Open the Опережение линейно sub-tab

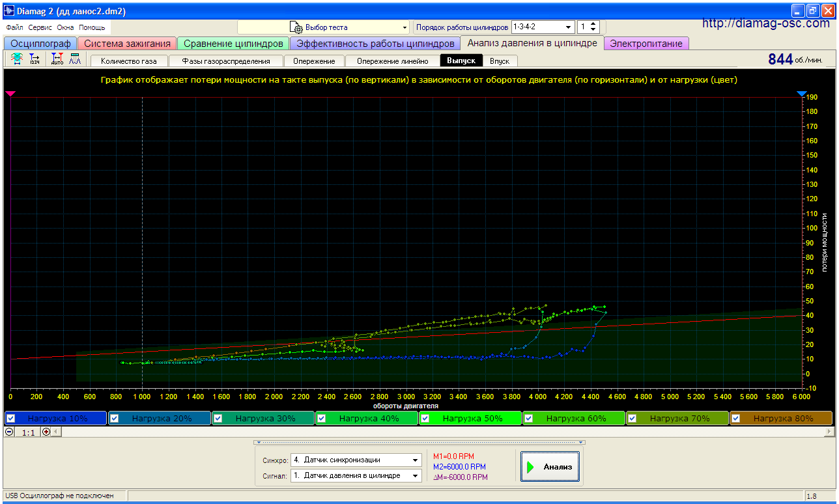coord(392,61)
